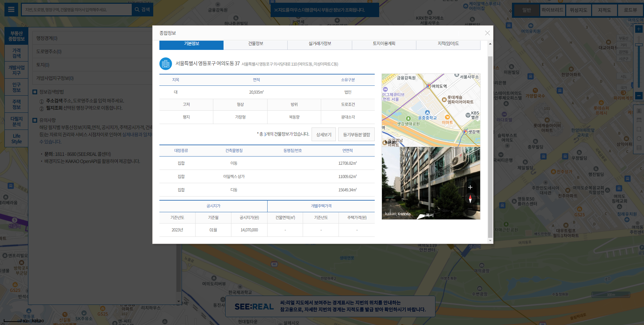This screenshot has height=325, width=644.
Task: Click the 이마트 marker in the mini map
Action: click(x=447, y=117)
